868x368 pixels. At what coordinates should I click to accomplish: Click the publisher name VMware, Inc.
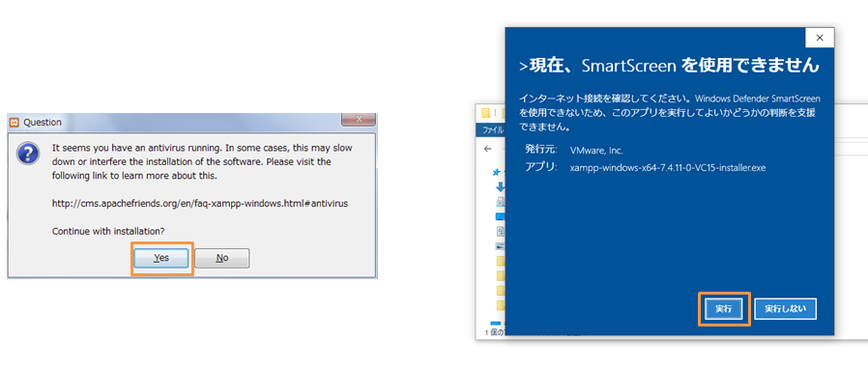tap(596, 150)
